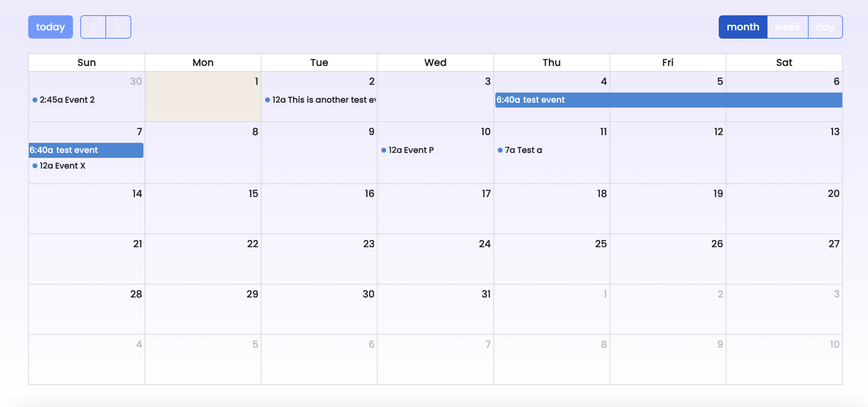Viewport: 868px width, 407px height.
Task: Click the Sat column header
Action: coord(784,63)
